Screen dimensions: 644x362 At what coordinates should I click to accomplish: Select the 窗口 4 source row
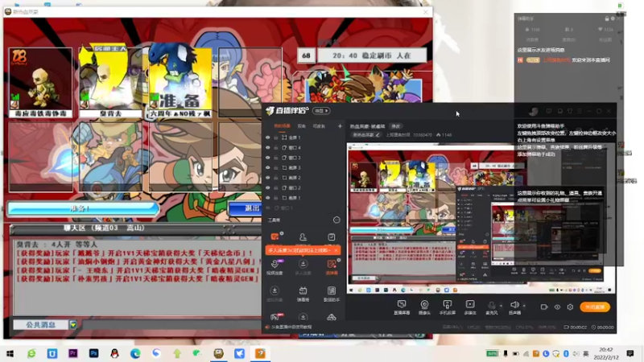pyautogui.click(x=304, y=147)
